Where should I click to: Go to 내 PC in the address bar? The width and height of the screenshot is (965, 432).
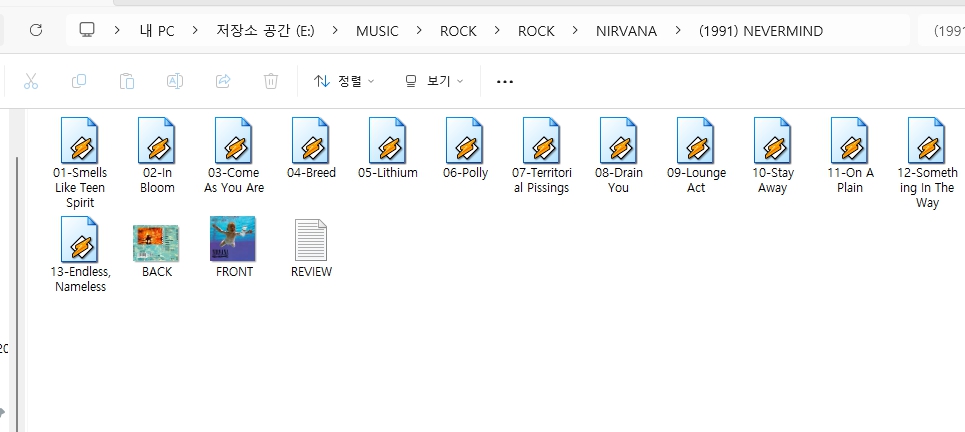157,31
